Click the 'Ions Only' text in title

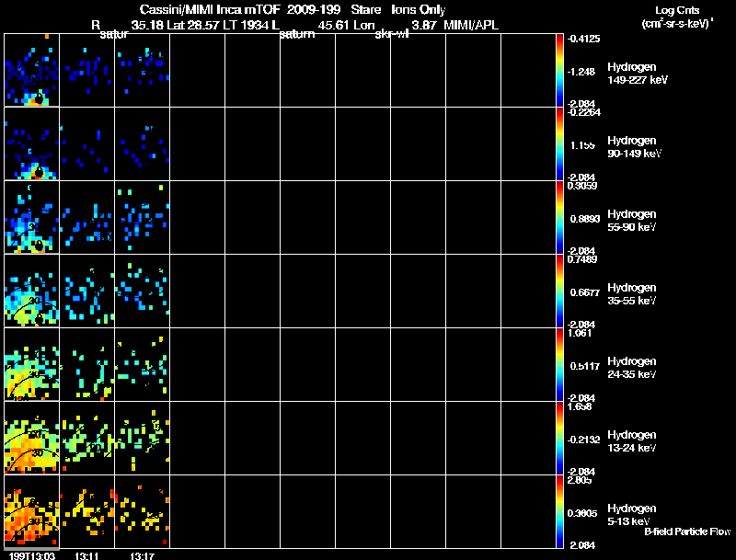[x=419, y=10]
